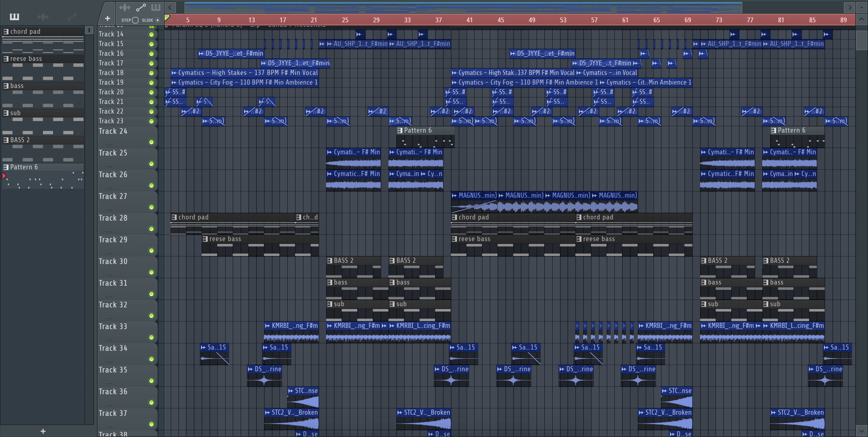Select the Track 25 header
This screenshot has height=437, width=868.
coord(127,158)
